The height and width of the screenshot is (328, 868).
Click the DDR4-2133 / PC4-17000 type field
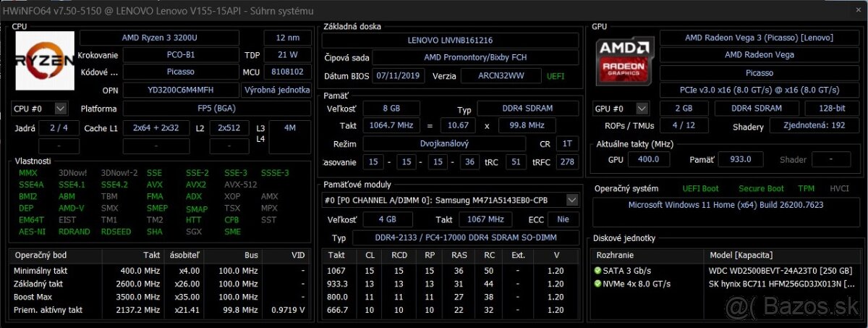click(x=465, y=238)
